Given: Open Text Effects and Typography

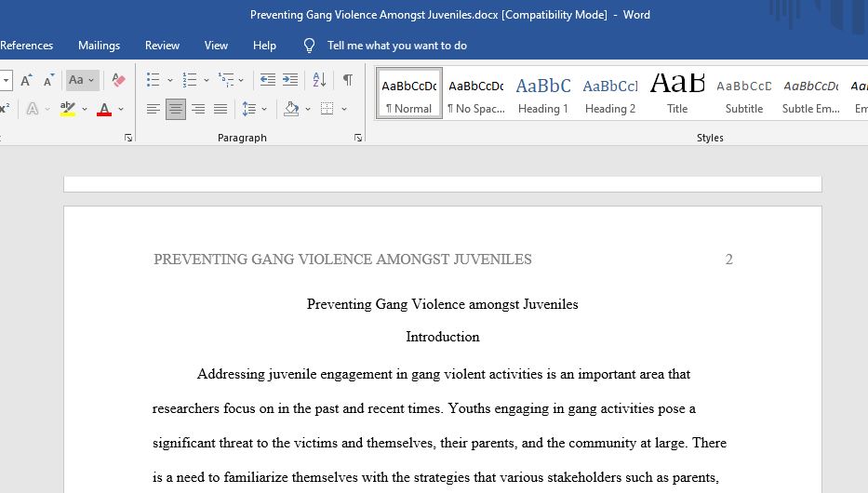Looking at the screenshot, I should point(33,109).
